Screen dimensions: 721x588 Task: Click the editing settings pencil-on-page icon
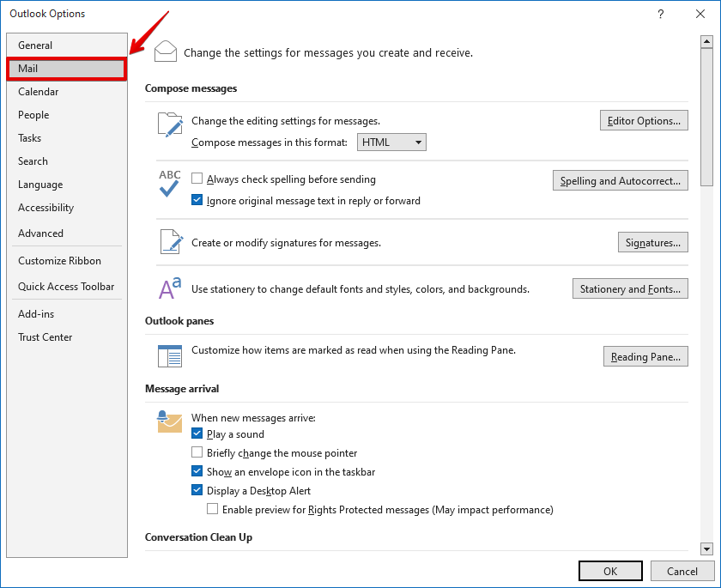pyautogui.click(x=170, y=124)
